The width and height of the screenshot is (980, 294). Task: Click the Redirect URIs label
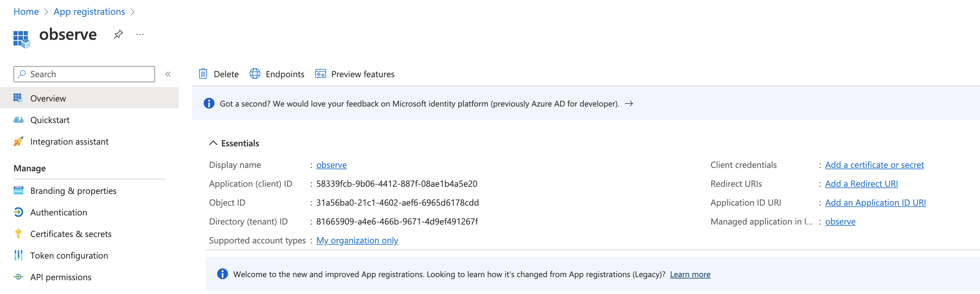(736, 184)
